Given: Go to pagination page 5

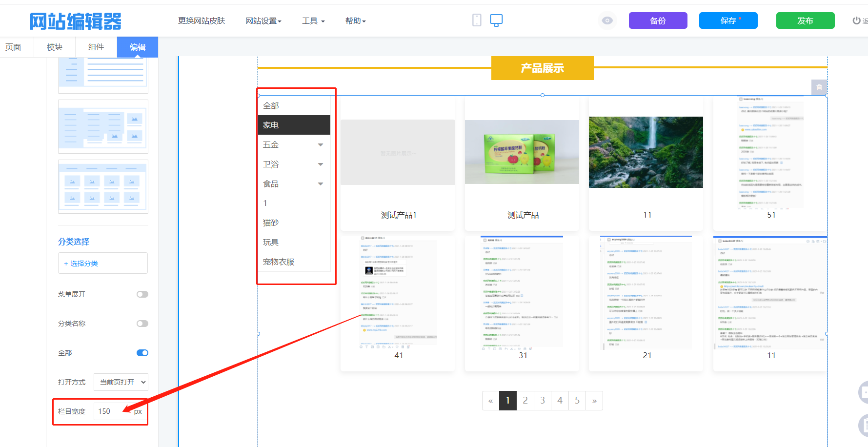Looking at the screenshot, I should (x=577, y=401).
